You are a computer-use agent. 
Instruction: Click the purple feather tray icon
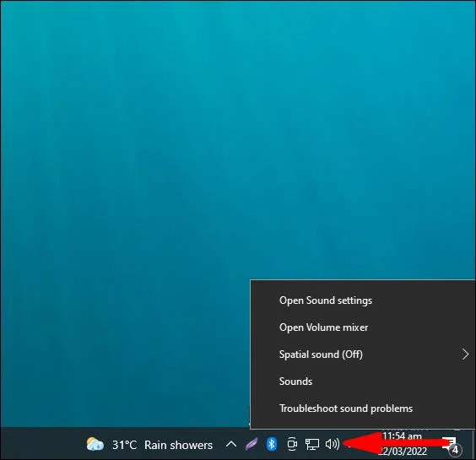(x=252, y=444)
